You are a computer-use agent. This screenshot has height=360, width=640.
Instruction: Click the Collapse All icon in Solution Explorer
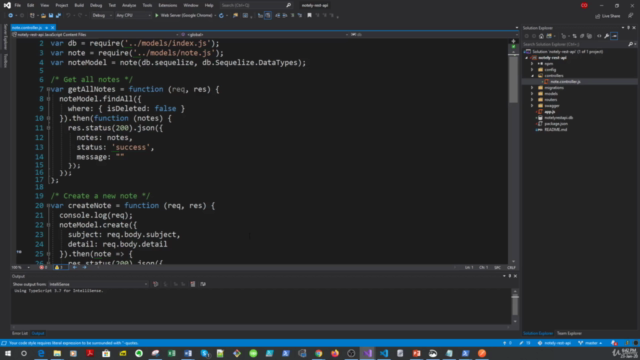(x=582, y=36)
